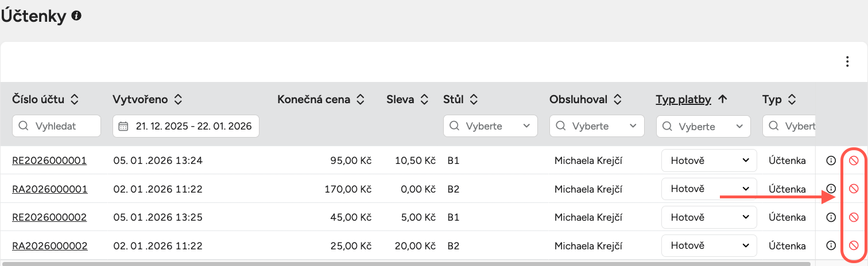The height and width of the screenshot is (266, 868).
Task: Open the three-dot table options menu
Action: (847, 62)
